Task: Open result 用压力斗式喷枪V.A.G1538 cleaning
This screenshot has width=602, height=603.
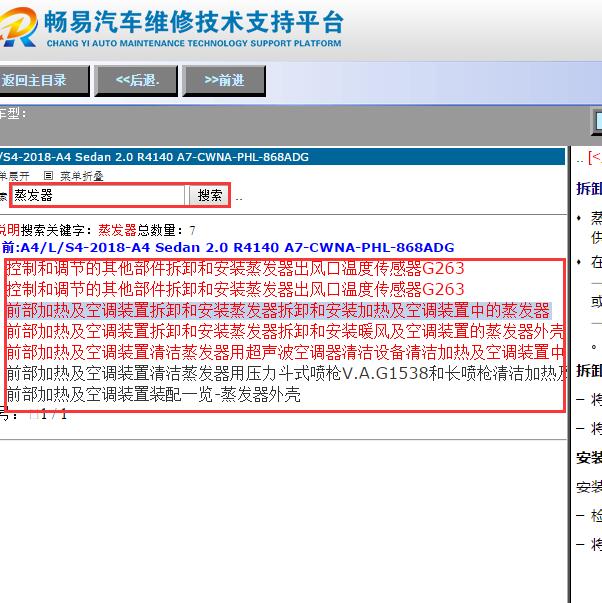Action: 285,373
